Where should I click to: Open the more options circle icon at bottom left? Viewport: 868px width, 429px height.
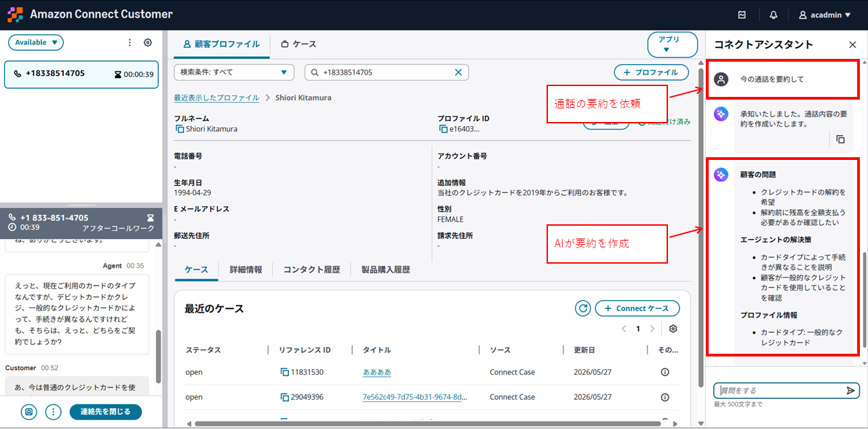(x=53, y=411)
